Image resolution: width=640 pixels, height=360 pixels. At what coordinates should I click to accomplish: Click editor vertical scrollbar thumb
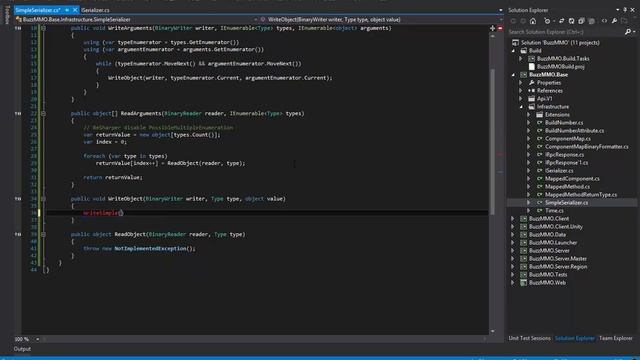click(x=493, y=141)
